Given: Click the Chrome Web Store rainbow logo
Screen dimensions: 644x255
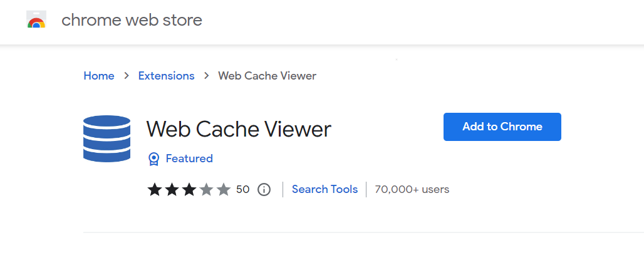Looking at the screenshot, I should [x=36, y=21].
